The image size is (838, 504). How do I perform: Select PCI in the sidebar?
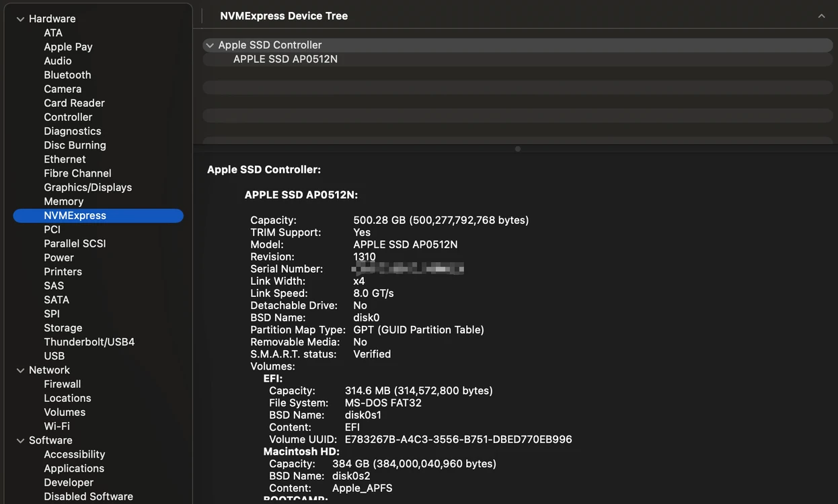click(x=52, y=230)
